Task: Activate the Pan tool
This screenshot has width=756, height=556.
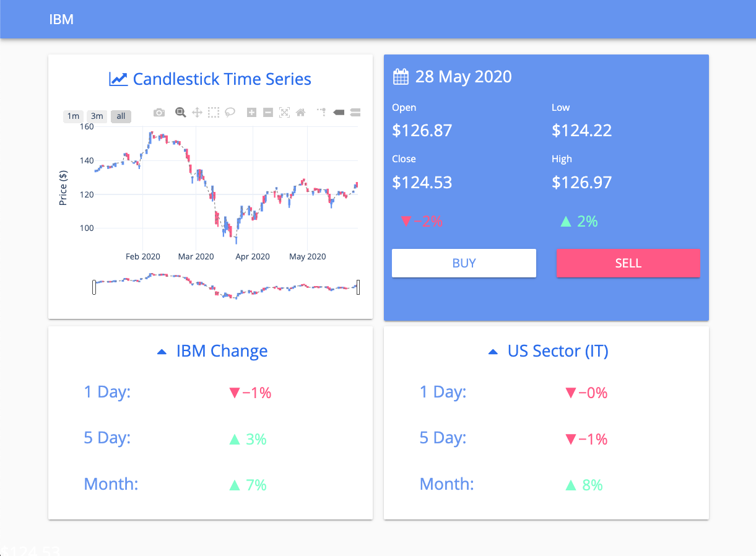Action: (197, 113)
